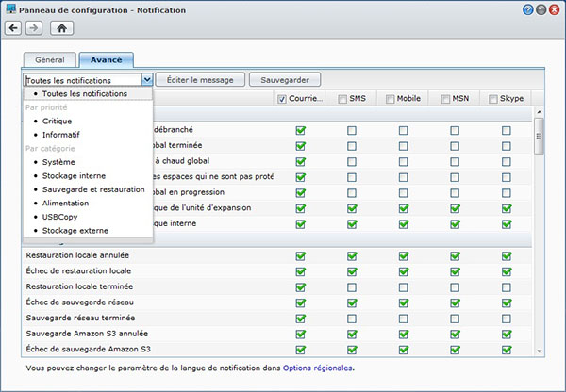Collapse the notifications filter dropdown arrow
566x392 pixels.
pos(147,80)
